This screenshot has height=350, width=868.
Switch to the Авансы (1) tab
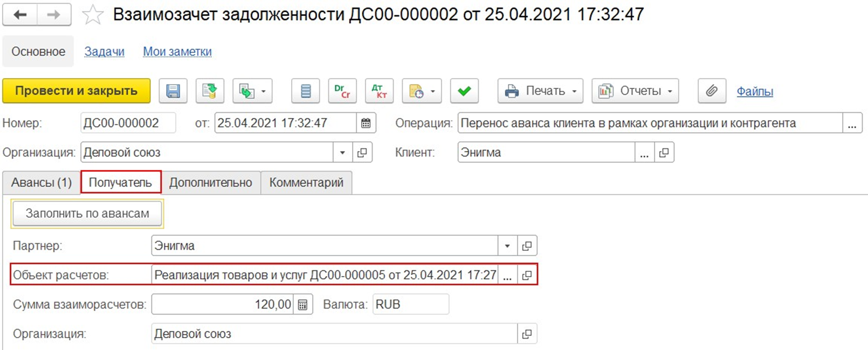[42, 183]
